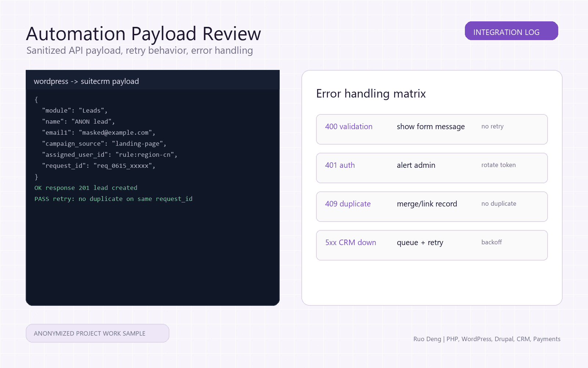Click the INTEGRATION LOG button
Image resolution: width=588 pixels, height=368 pixels.
click(x=511, y=31)
